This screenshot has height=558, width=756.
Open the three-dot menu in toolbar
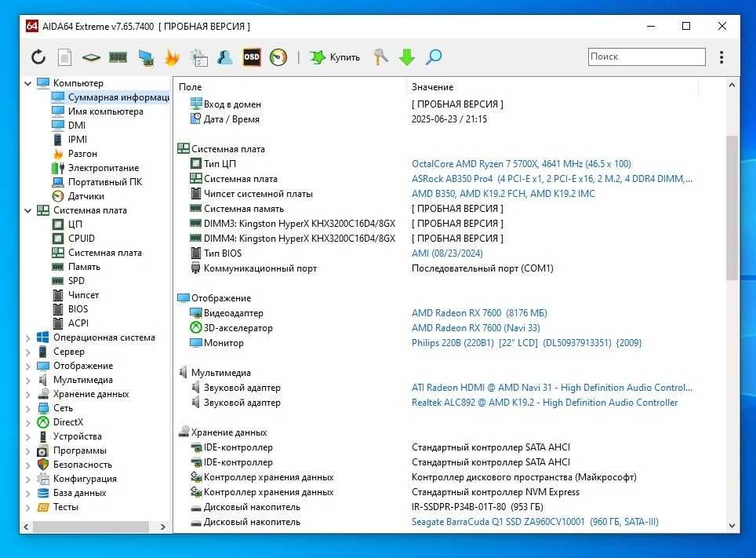(721, 57)
